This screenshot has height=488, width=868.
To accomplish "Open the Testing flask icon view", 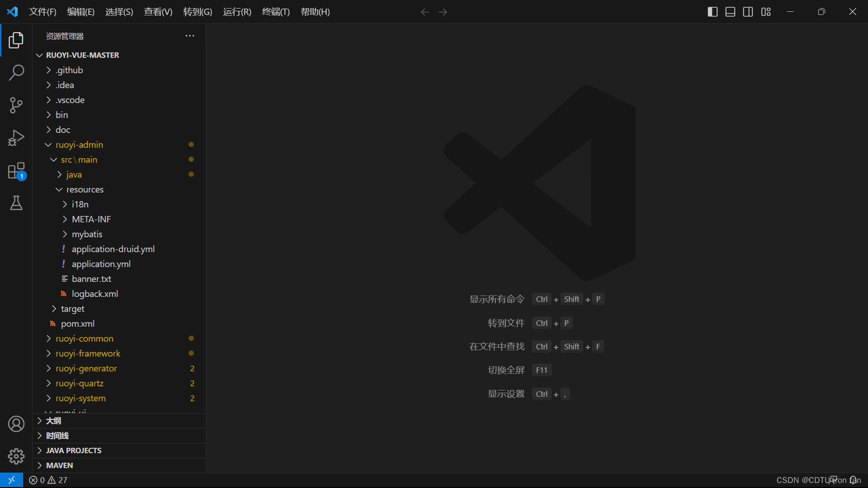I will (16, 203).
